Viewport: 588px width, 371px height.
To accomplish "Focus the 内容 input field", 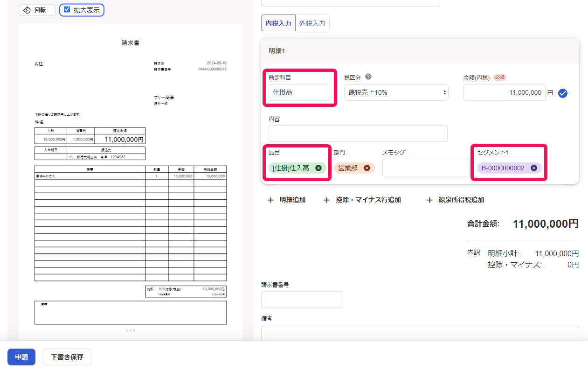I will pyautogui.click(x=358, y=133).
